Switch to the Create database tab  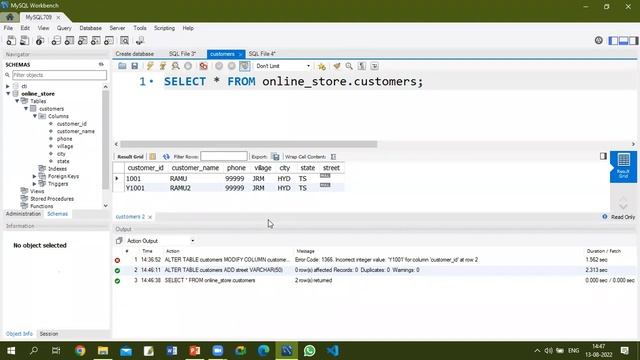click(135, 54)
